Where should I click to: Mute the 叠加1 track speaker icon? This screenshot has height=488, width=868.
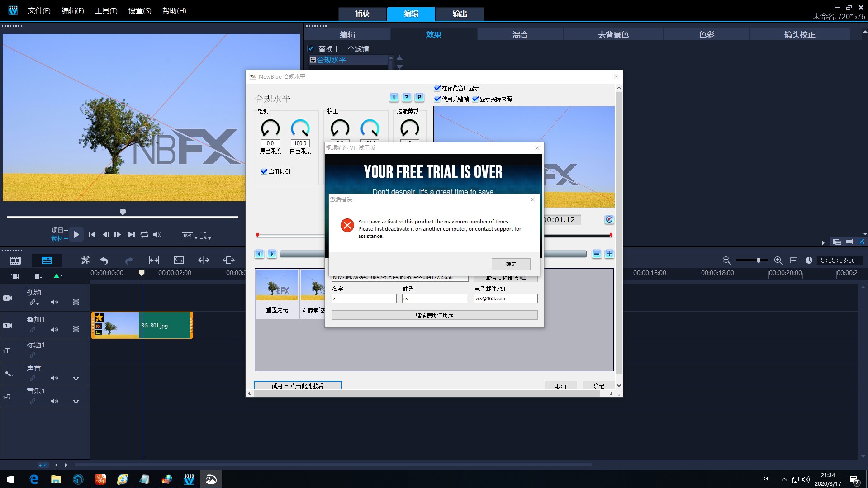[54, 330]
